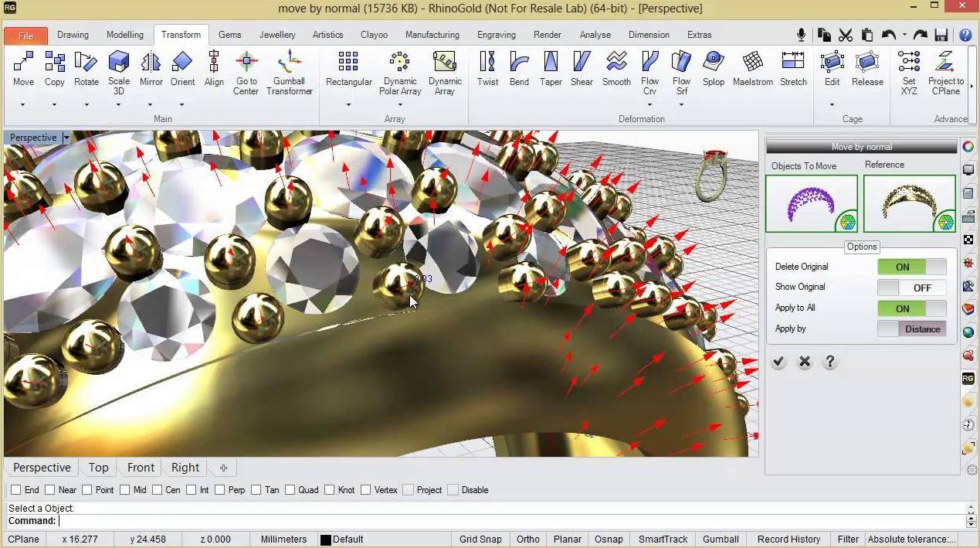Click the Go to Center icon

point(246,62)
